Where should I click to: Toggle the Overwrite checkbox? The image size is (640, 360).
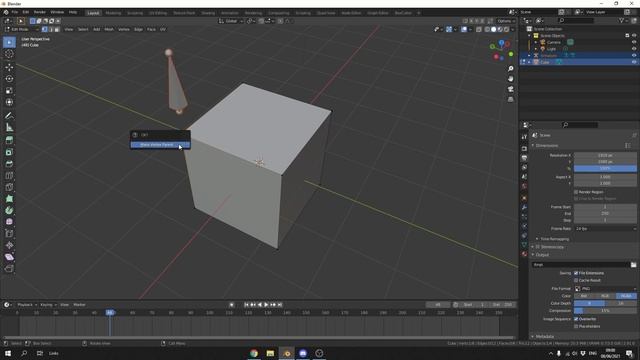point(576,319)
